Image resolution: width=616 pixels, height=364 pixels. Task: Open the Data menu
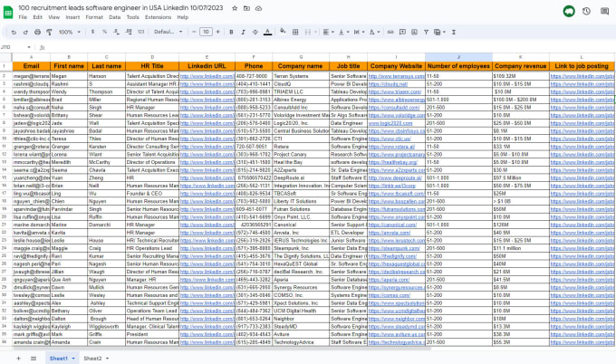pyautogui.click(x=115, y=17)
